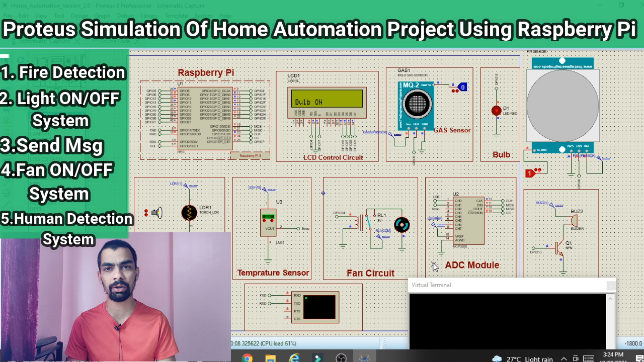The height and width of the screenshot is (362, 644).
Task: Select the LM35 temperature sensor U3
Action: click(268, 222)
